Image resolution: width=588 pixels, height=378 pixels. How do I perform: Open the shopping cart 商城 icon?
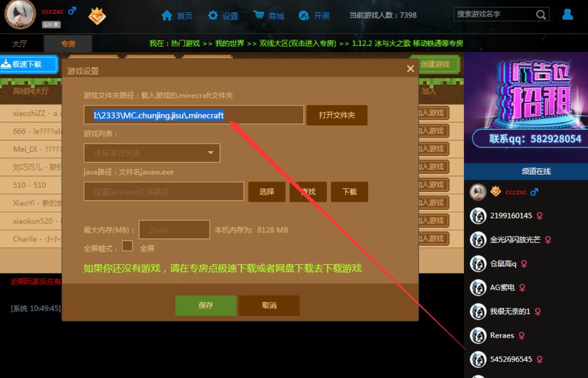tap(259, 16)
